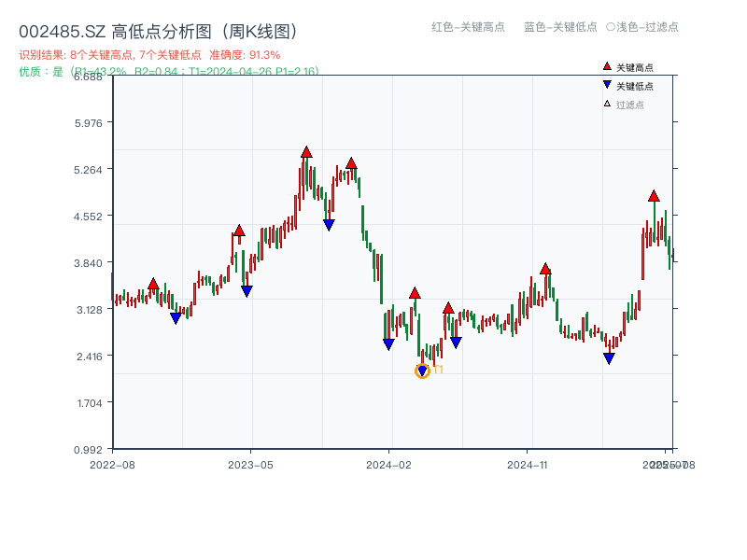
Task: Click the red 关键高点 triangle in the right legend
Action: 607,66
